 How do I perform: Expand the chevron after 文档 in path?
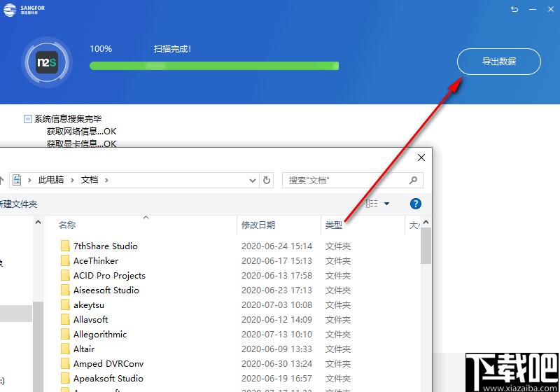point(106,180)
